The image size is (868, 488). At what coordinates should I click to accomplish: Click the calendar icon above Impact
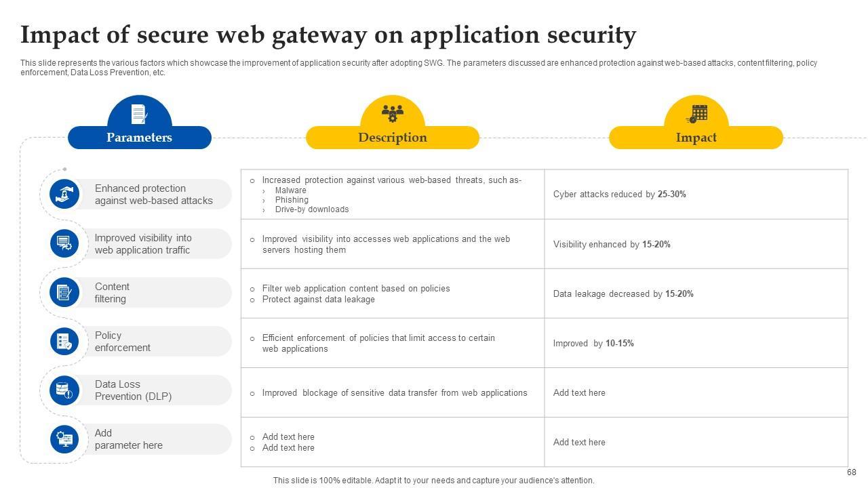(x=696, y=114)
